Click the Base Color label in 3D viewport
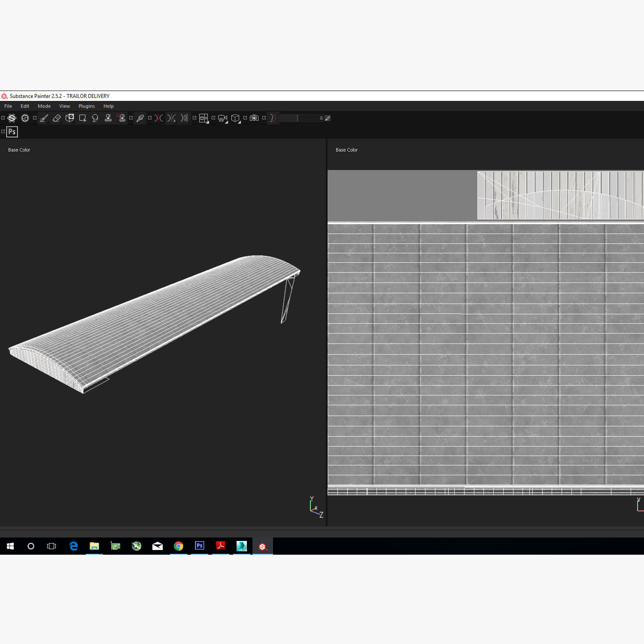This screenshot has width=644, height=644. click(19, 150)
